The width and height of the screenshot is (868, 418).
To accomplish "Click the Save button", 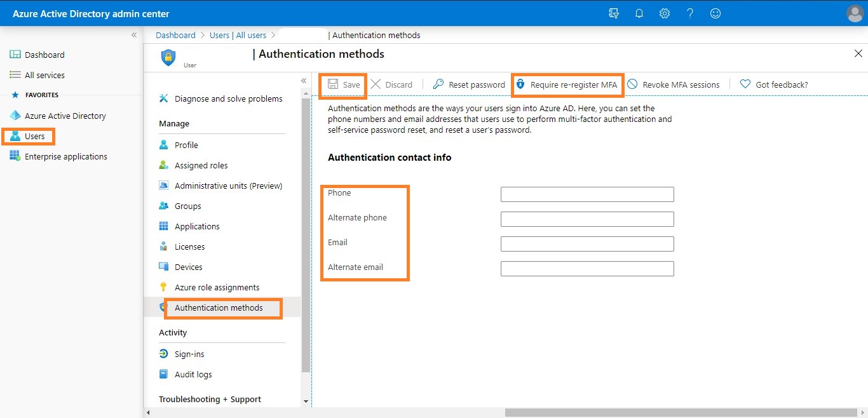I will (344, 84).
